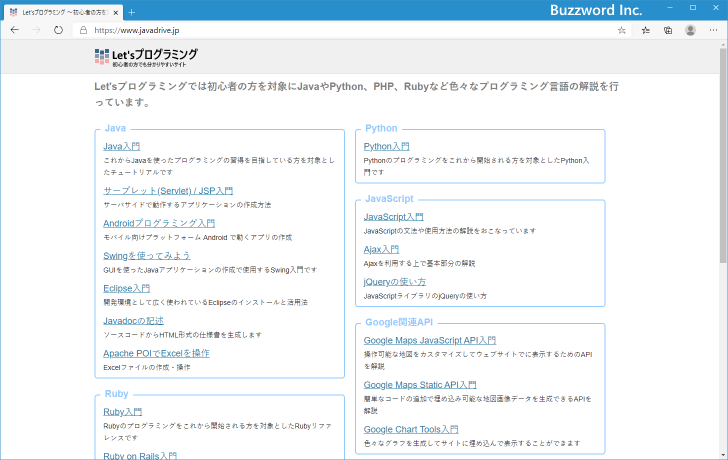Open the Google Maps JavaScript API入門 link
The width and height of the screenshot is (728, 460).
(430, 340)
